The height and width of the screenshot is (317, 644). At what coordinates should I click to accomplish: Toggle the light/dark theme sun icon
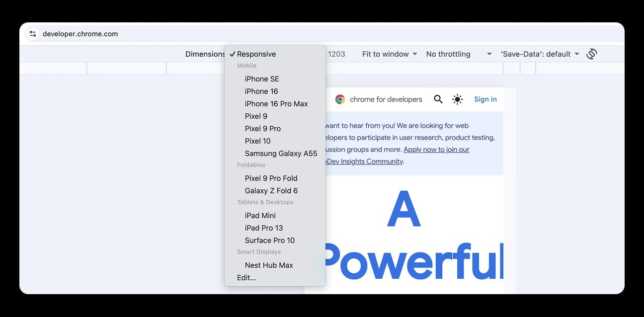tap(457, 99)
